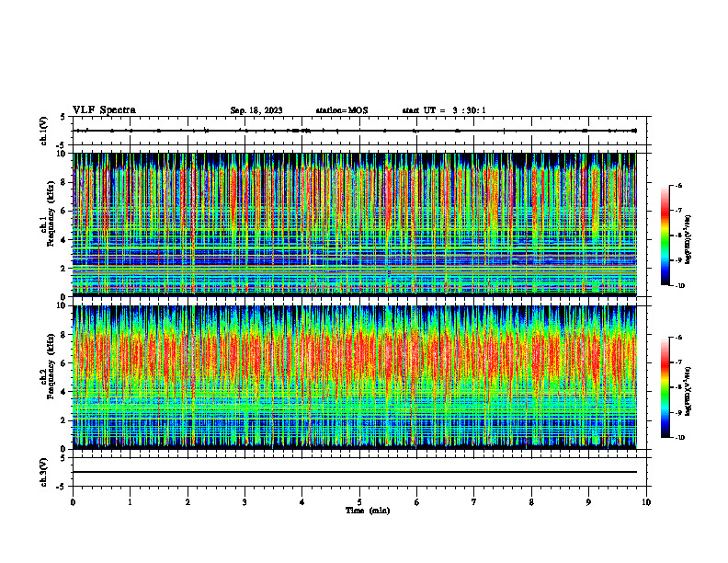The height and width of the screenshot is (563, 728).
Task: Click the flat ch.3 voltage trace line
Action: 355,472
